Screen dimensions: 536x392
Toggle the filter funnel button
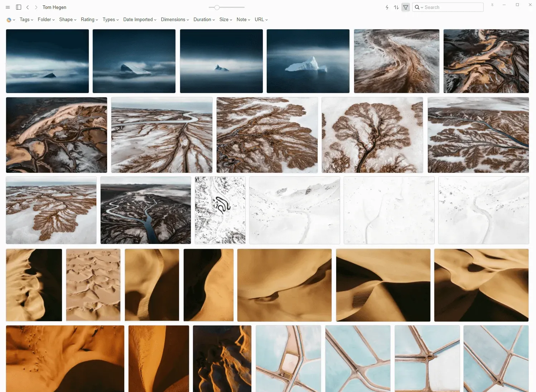[406, 7]
